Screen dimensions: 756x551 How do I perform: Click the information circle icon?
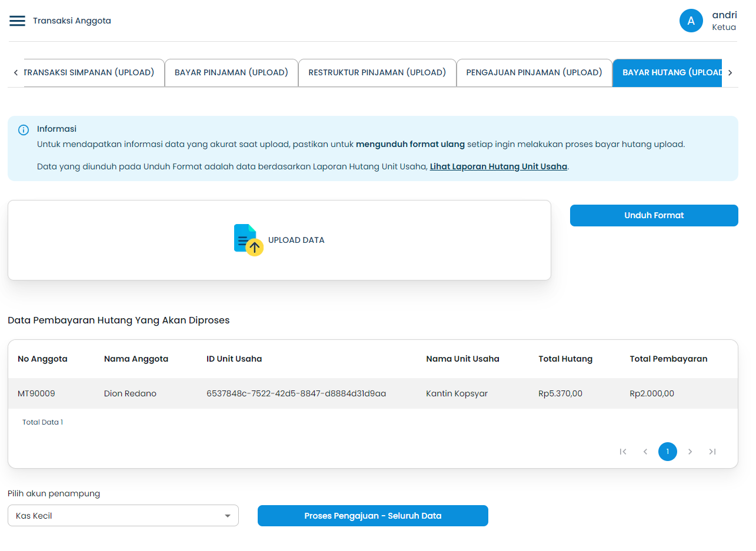click(24, 130)
